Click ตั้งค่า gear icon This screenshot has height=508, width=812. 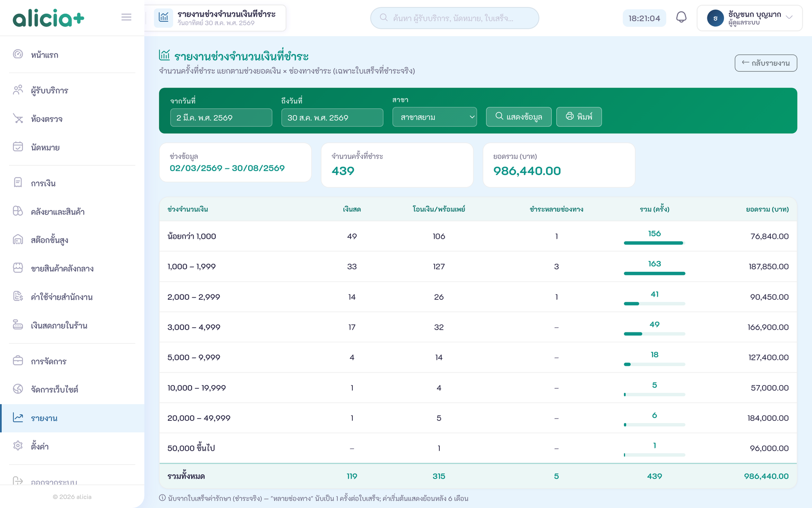(x=18, y=446)
